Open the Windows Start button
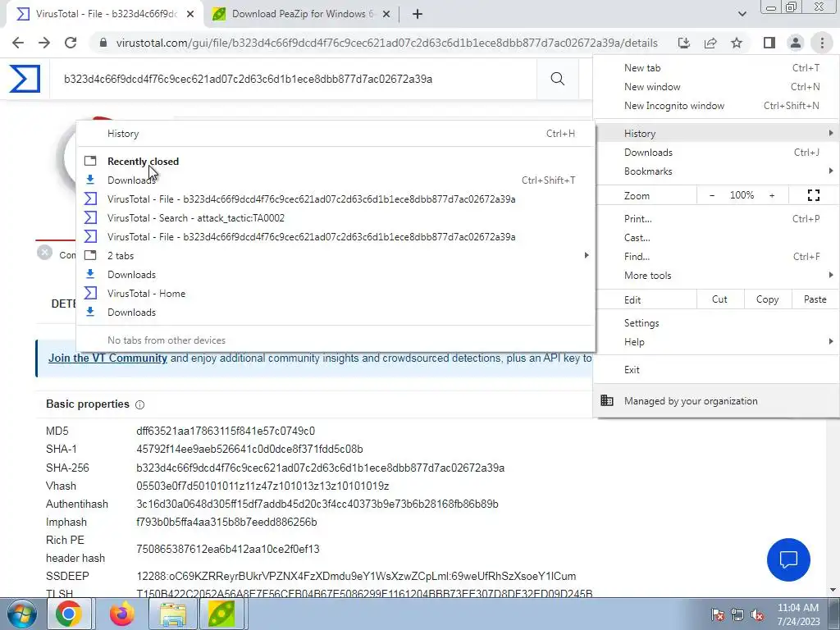840x630 pixels. (21, 614)
